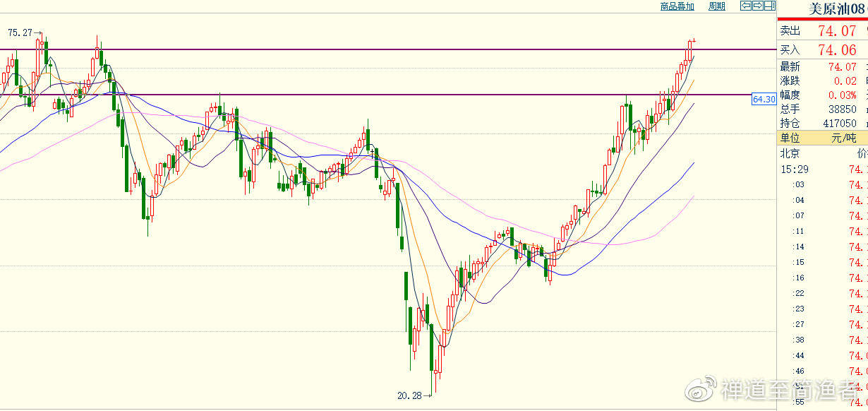Click the 20.28 low price marker
The image size is (868, 411).
(x=409, y=395)
